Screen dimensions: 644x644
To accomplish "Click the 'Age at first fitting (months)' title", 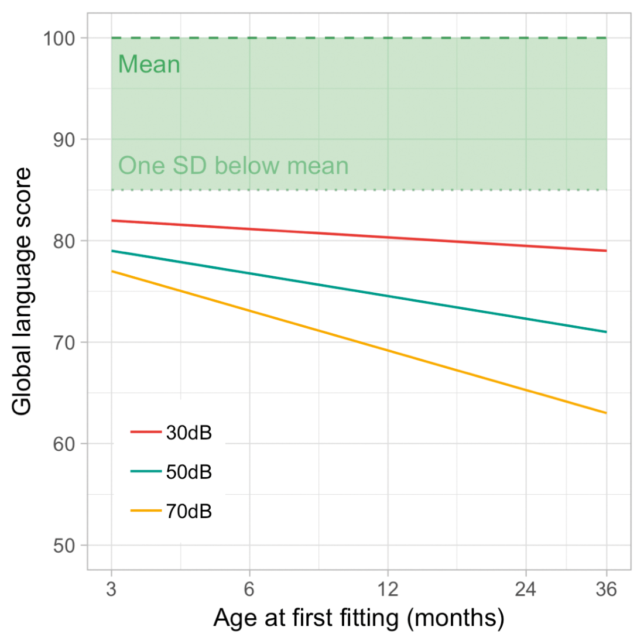I will click(x=358, y=618).
